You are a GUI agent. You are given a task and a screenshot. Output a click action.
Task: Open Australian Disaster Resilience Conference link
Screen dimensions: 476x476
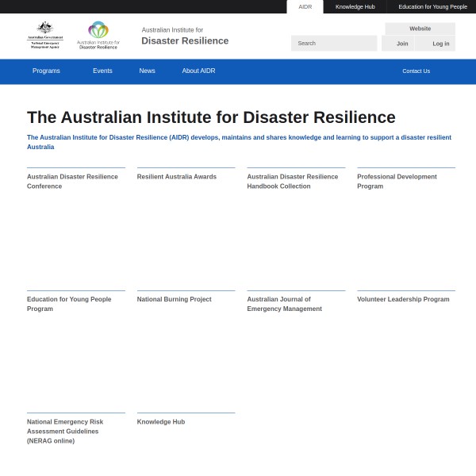click(72, 181)
